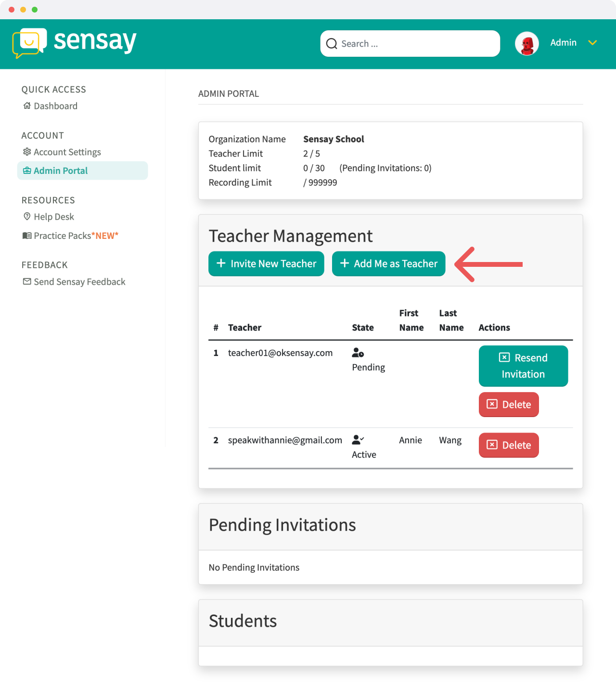Click the Dashboard home icon
616x695 pixels.
[27, 105]
